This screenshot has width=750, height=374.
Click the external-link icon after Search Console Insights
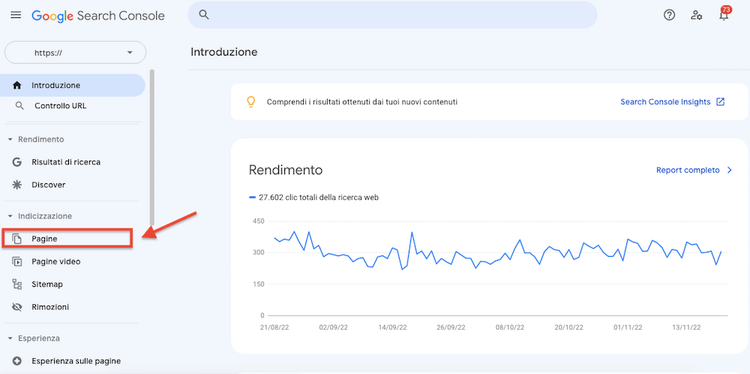tap(720, 102)
